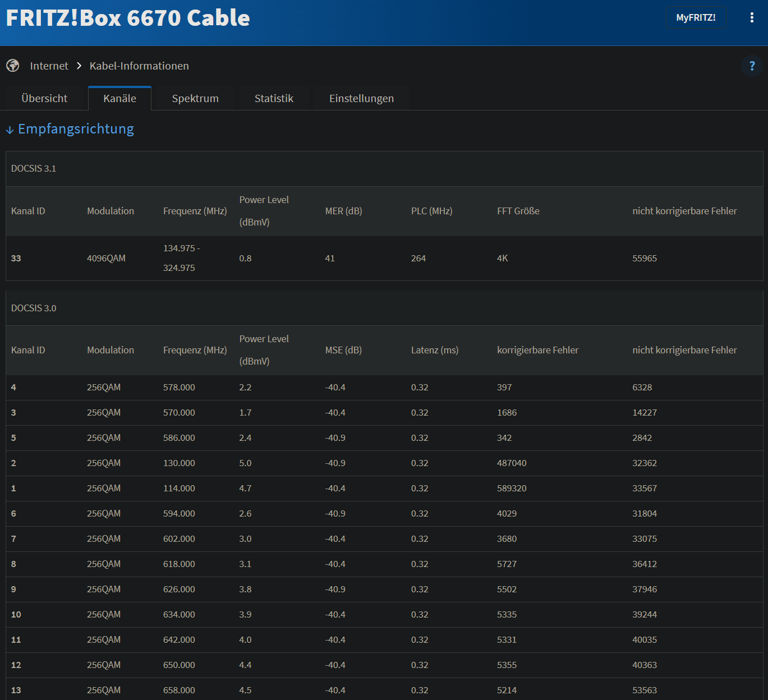The image size is (768, 700).
Task: Click frequency 626.000 cell
Action: pos(179,589)
